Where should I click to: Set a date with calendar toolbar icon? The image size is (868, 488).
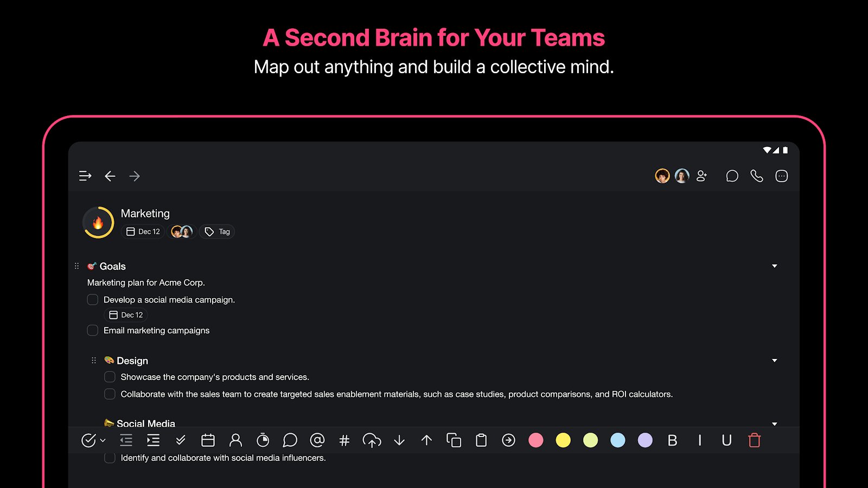pos(208,440)
